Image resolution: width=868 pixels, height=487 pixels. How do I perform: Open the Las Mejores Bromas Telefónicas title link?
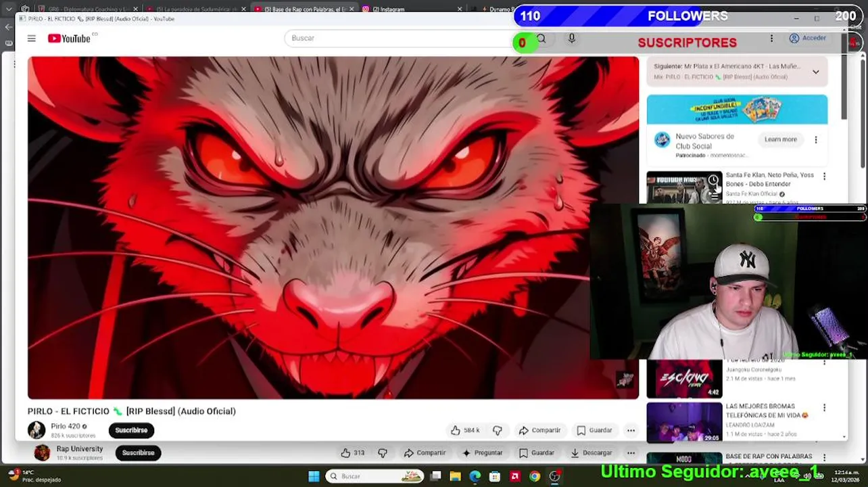pos(767,411)
